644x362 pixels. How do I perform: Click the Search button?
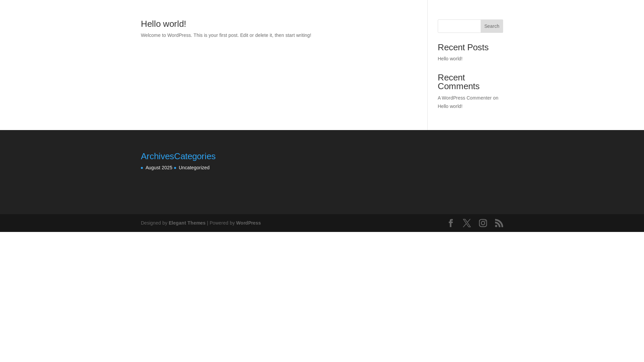coord(492,26)
